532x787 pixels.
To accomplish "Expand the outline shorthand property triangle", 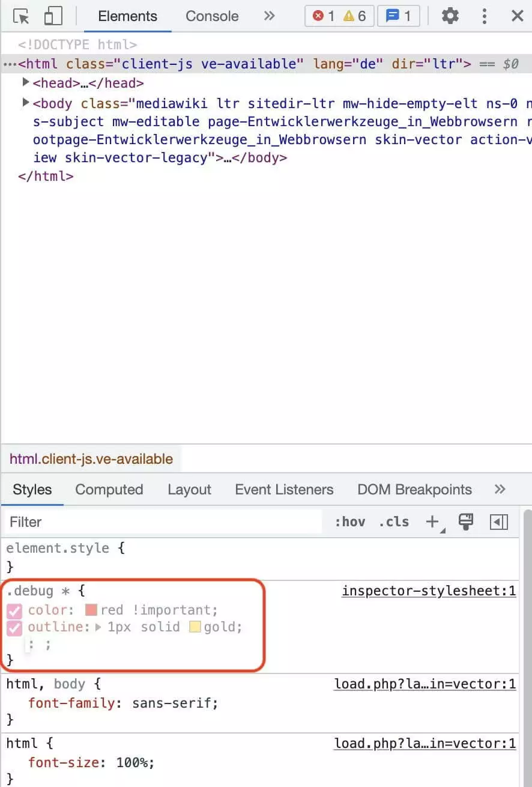I will [x=99, y=628].
